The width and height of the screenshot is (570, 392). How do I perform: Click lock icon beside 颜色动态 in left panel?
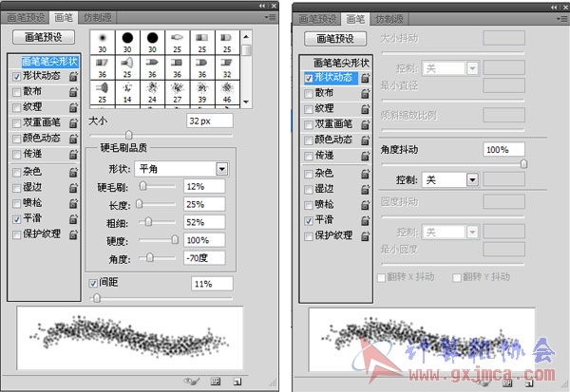click(73, 139)
